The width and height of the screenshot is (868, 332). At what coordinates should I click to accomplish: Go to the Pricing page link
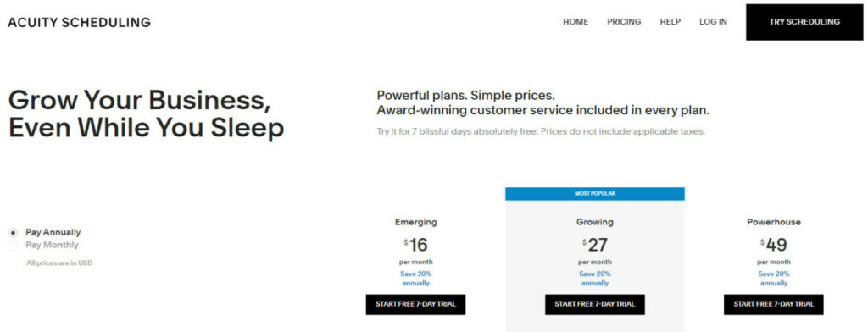pos(624,22)
